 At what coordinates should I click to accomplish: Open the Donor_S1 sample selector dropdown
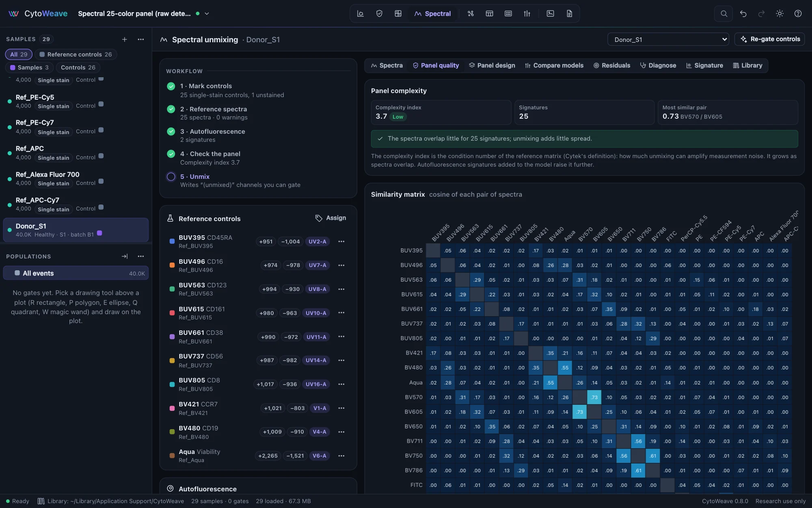[x=668, y=39]
